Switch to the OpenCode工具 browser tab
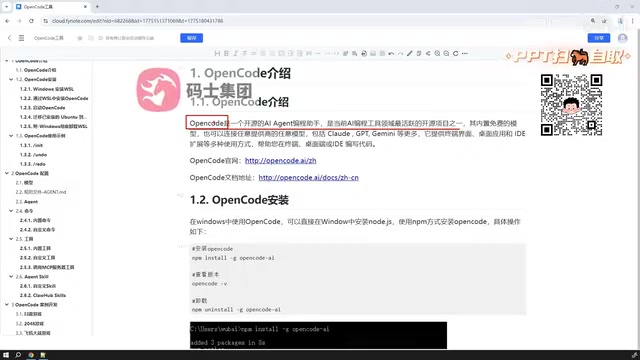Image resolution: width=640 pixels, height=360 pixels. coord(51,7)
